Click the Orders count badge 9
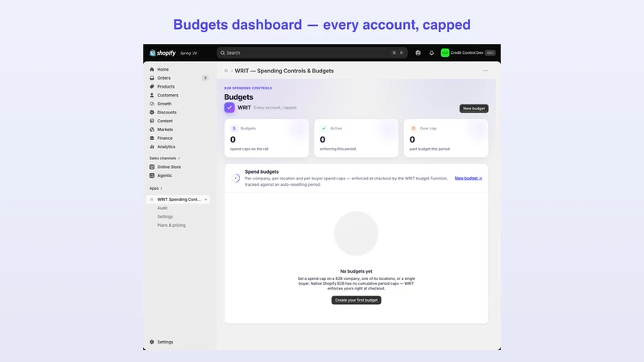 [x=205, y=78]
